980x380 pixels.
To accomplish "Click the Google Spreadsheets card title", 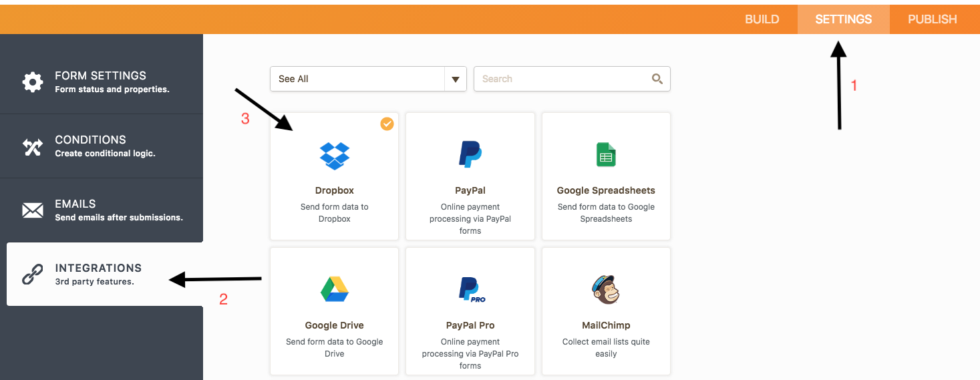I will (x=606, y=190).
